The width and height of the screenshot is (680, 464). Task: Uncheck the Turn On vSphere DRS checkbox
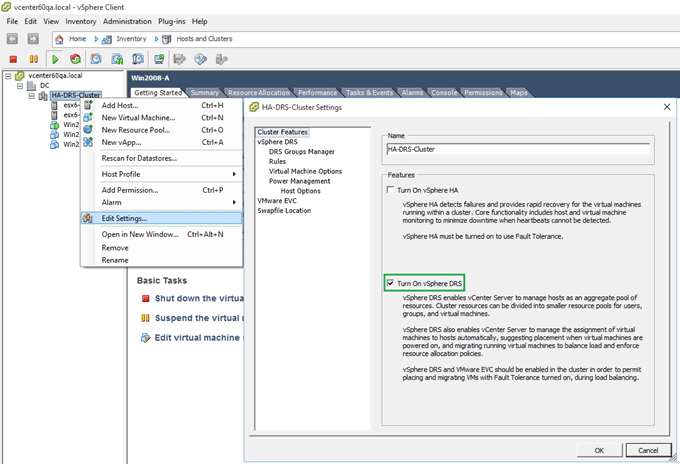click(x=390, y=283)
